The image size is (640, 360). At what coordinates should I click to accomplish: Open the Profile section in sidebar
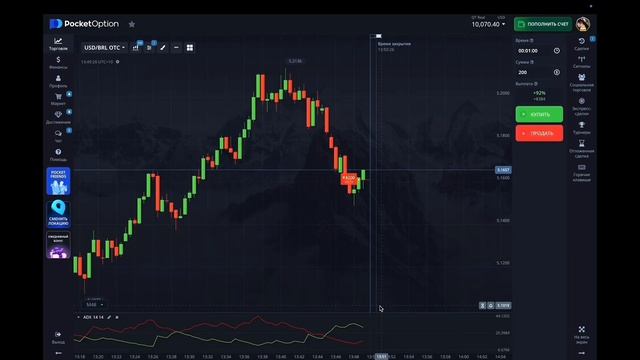pos(58,81)
